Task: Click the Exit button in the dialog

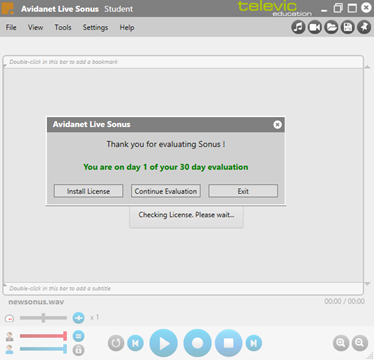Action: click(x=243, y=191)
